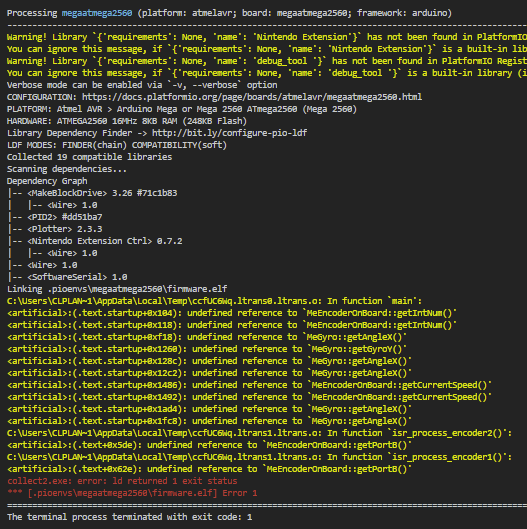Click the .text.startup+0xf18 getAngleX error line
This screenshot has width=527, height=529.
pyautogui.click(x=207, y=337)
